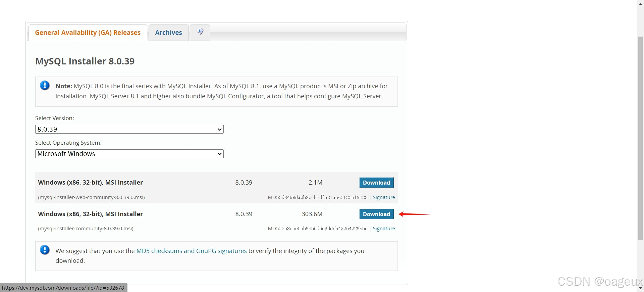
Task: Click version 8.0.39 in the 303.6M row
Action: (244, 214)
